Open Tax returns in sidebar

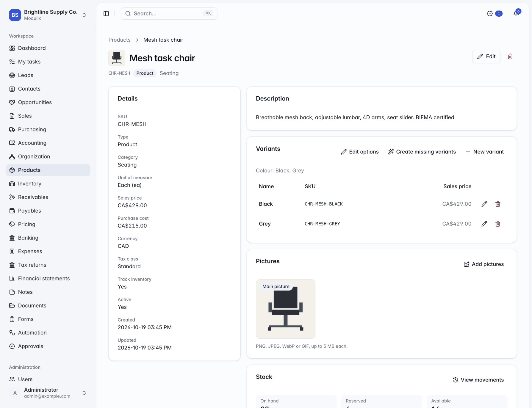tap(48, 265)
